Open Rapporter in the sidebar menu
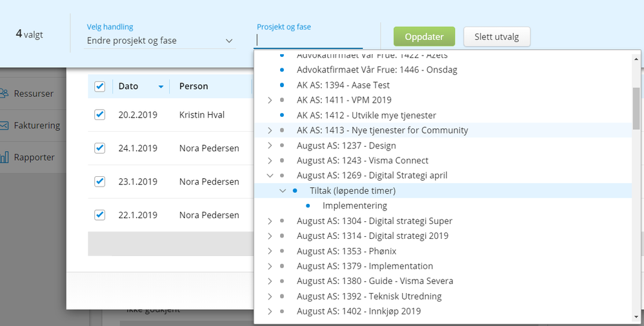Viewport: 644px width, 326px height. tap(34, 157)
